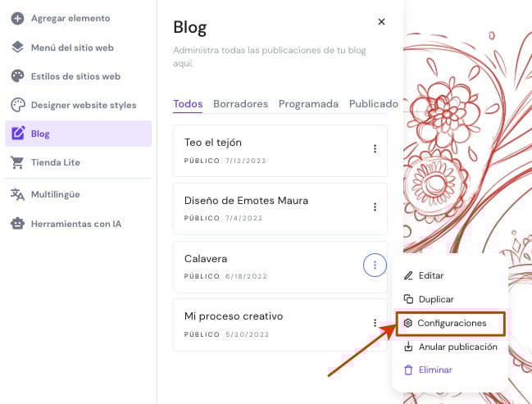532x404 pixels.
Task: Open the Tienda Lite cart icon
Action: (17, 162)
